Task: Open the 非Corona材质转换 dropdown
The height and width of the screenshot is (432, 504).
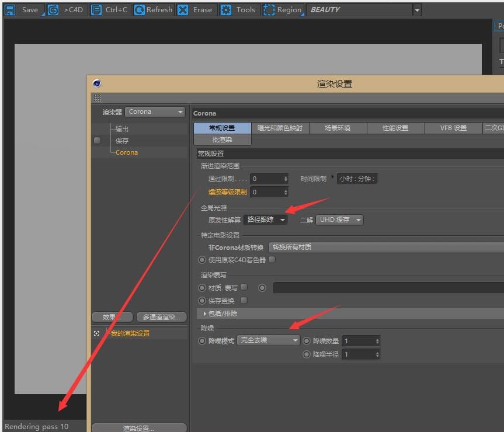Action: click(386, 247)
